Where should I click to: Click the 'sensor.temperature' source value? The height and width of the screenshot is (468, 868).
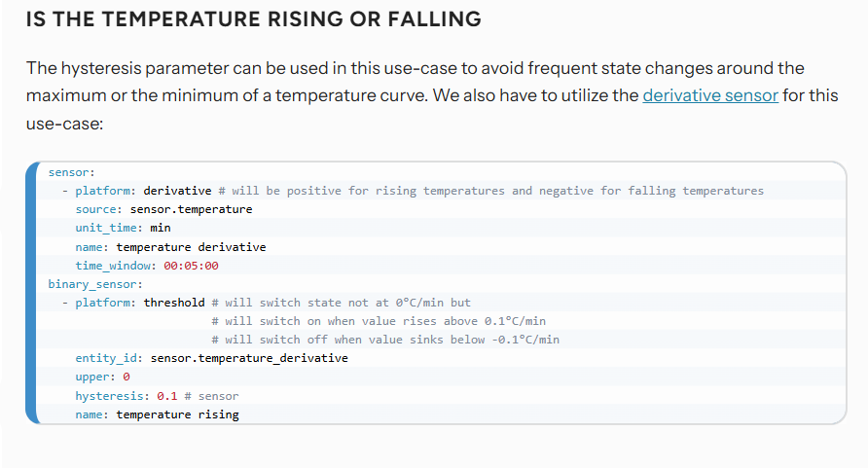click(191, 209)
